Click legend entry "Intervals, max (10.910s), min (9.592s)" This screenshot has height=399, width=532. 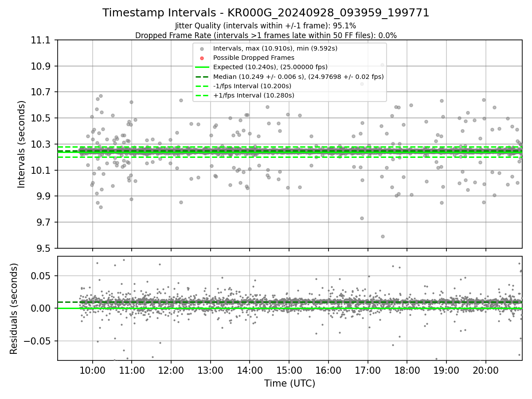tap(275, 48)
